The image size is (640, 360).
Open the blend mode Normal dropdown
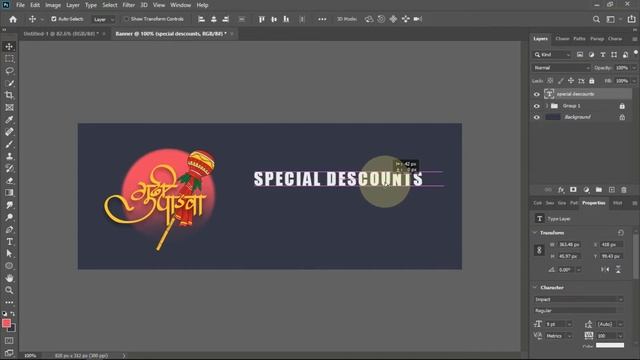561,68
